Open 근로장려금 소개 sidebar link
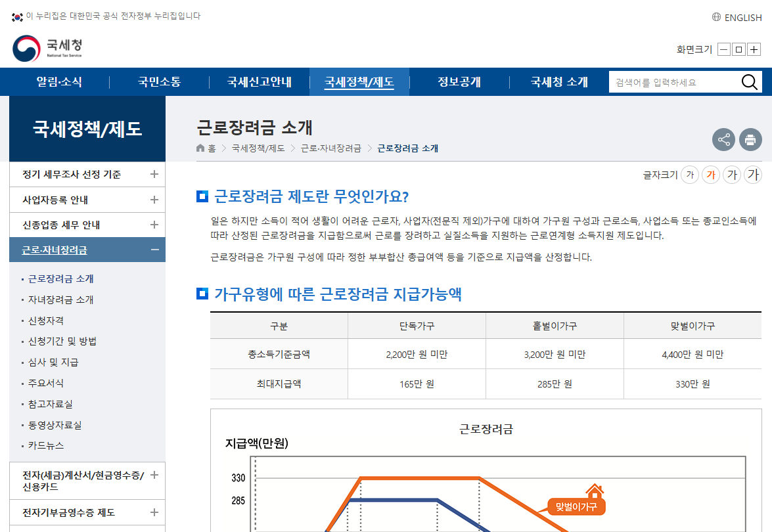This screenshot has height=532, width=772. 60,278
